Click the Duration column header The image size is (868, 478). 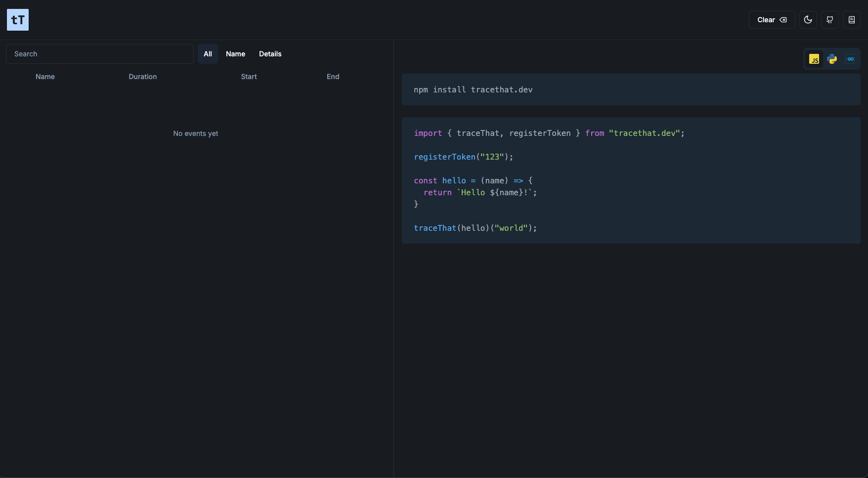(x=143, y=77)
